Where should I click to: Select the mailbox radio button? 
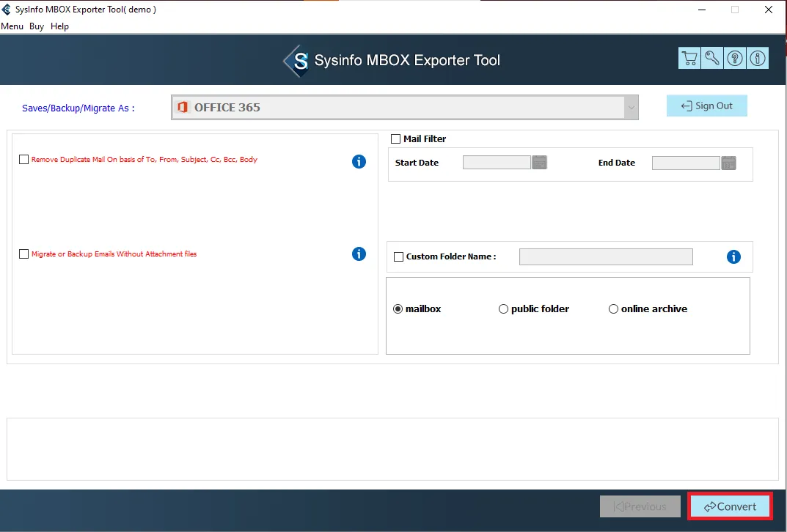[398, 309]
